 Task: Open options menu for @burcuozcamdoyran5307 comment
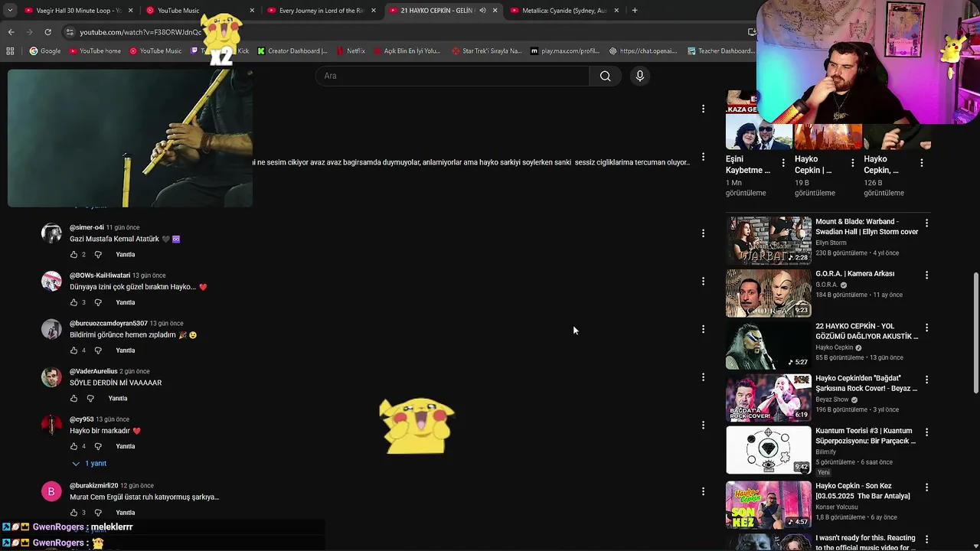pos(703,329)
